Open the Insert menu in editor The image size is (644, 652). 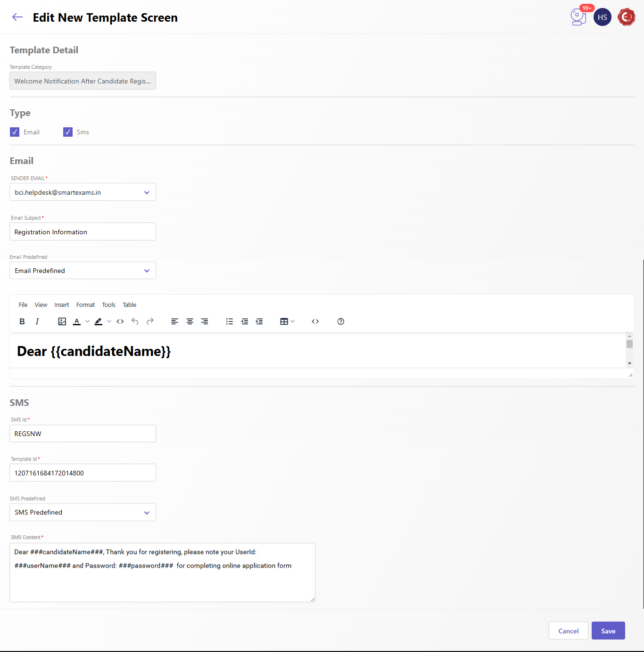(62, 305)
